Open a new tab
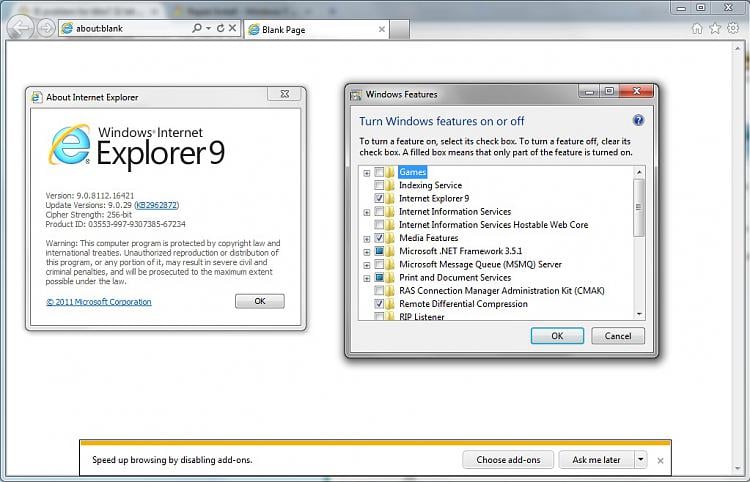This screenshot has height=482, width=750. pyautogui.click(x=399, y=30)
